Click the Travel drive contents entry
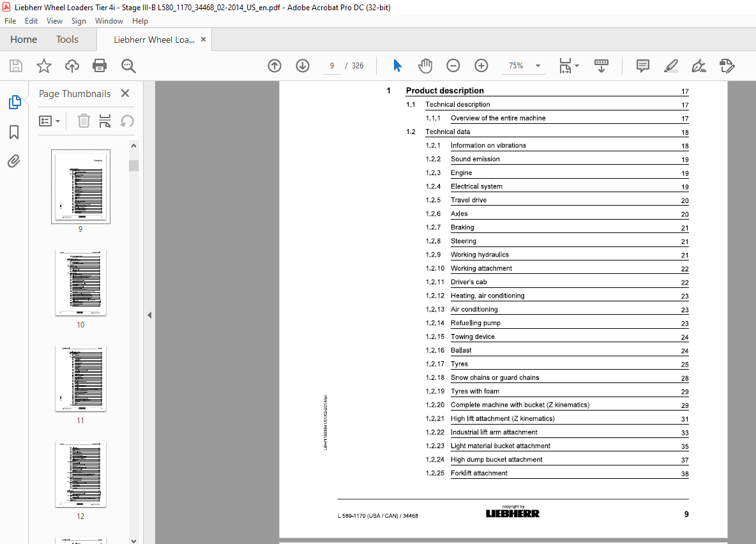The height and width of the screenshot is (544, 756). (469, 200)
